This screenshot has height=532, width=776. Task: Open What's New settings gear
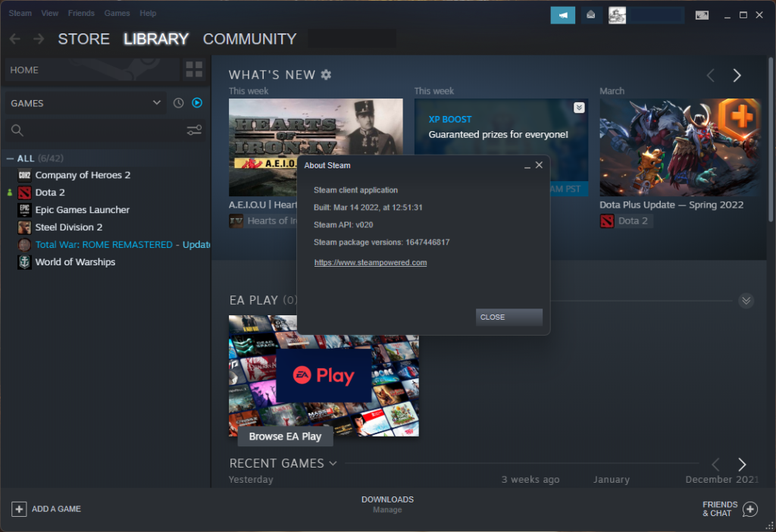click(x=326, y=75)
